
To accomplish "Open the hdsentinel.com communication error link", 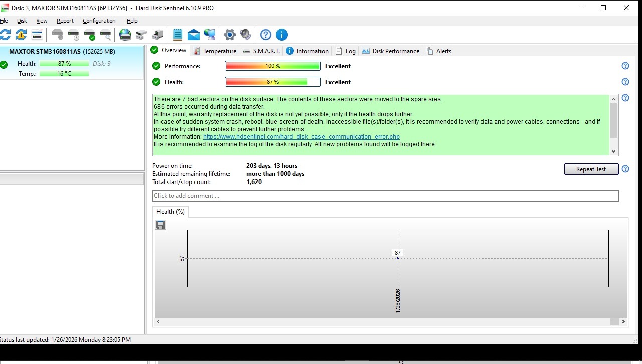I will click(x=301, y=137).
